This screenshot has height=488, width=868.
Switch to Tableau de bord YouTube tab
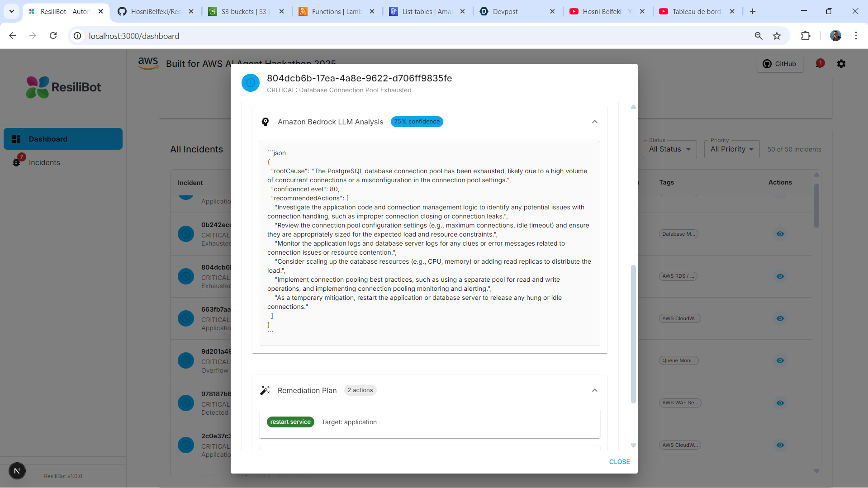pyautogui.click(x=697, y=11)
